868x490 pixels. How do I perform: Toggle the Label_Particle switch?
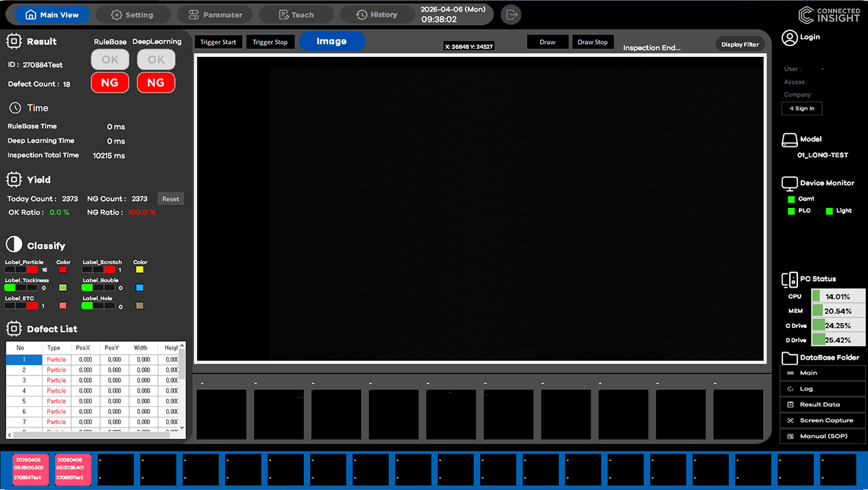(21, 270)
